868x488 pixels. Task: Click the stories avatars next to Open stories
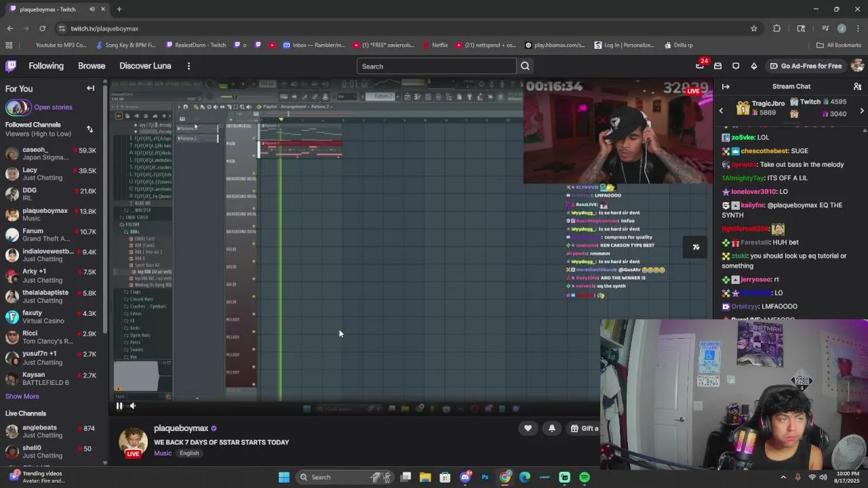pyautogui.click(x=18, y=107)
